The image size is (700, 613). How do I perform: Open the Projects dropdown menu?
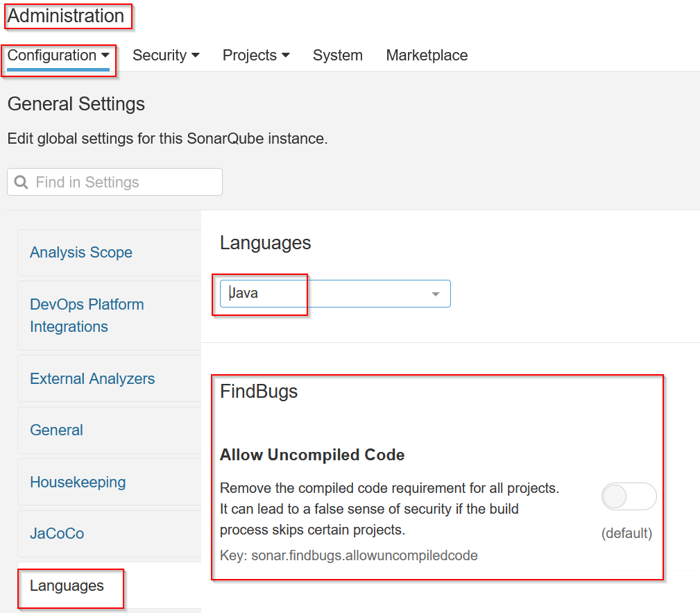[x=256, y=55]
